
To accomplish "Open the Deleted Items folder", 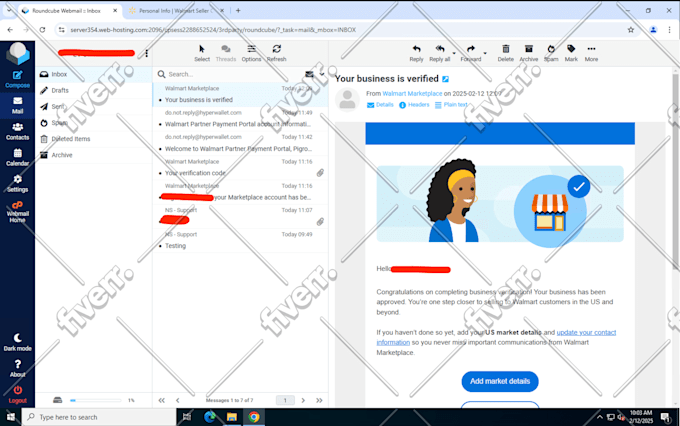I will pyautogui.click(x=94, y=139).
